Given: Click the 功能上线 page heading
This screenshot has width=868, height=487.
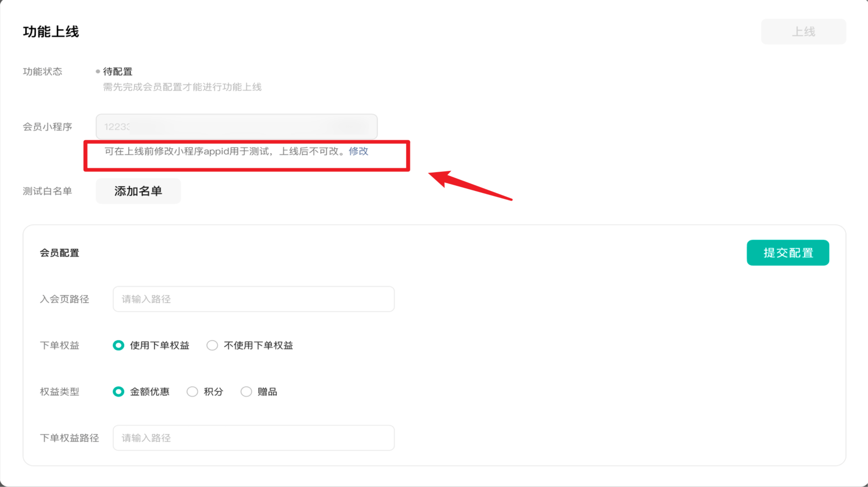Looking at the screenshot, I should click(x=51, y=32).
